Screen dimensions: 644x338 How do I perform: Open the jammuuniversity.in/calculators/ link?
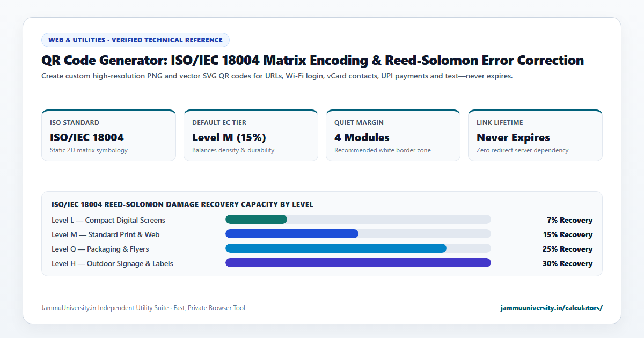551,308
